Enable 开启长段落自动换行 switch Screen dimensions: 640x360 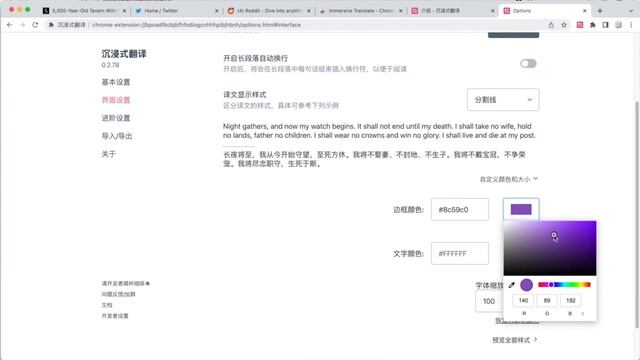tap(528, 64)
